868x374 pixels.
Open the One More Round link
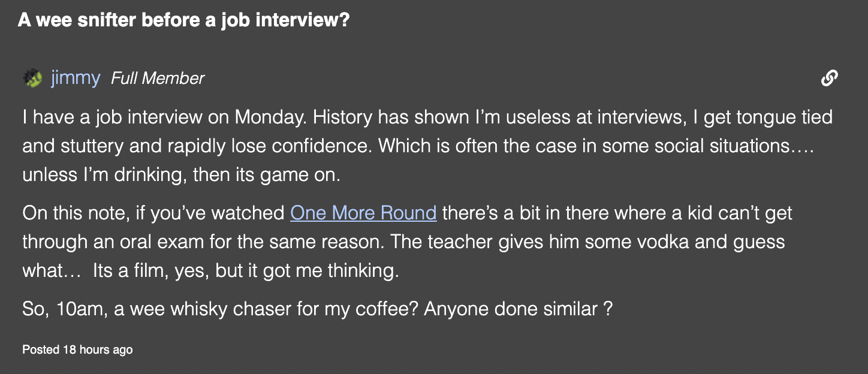(x=363, y=213)
